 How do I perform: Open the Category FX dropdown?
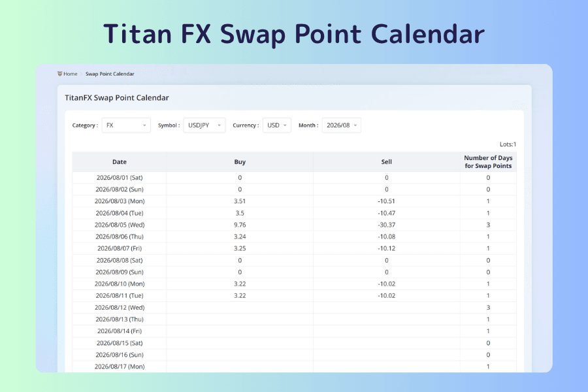point(126,125)
